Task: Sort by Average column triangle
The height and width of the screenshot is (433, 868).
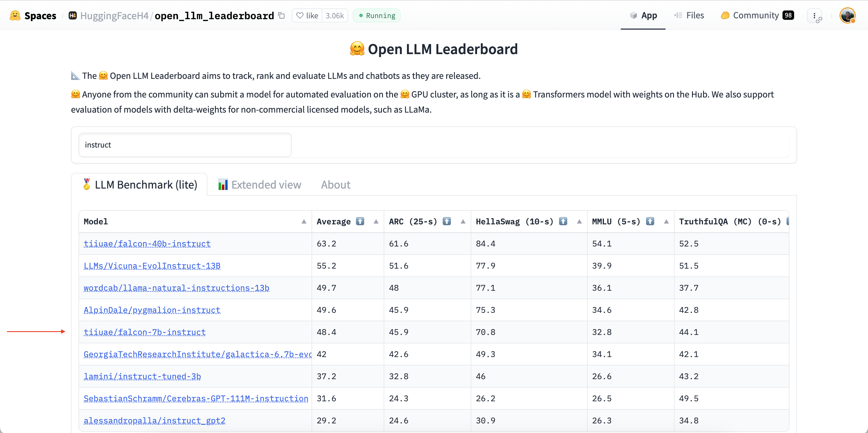Action: (x=376, y=221)
